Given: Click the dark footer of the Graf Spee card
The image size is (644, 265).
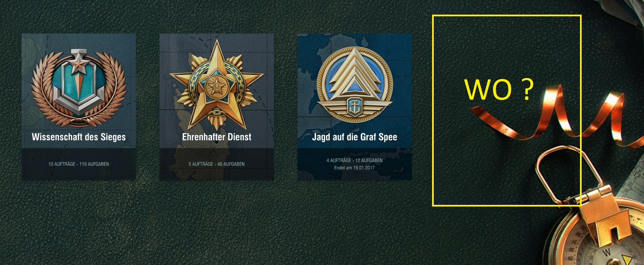Looking at the screenshot, I should pos(354,164).
